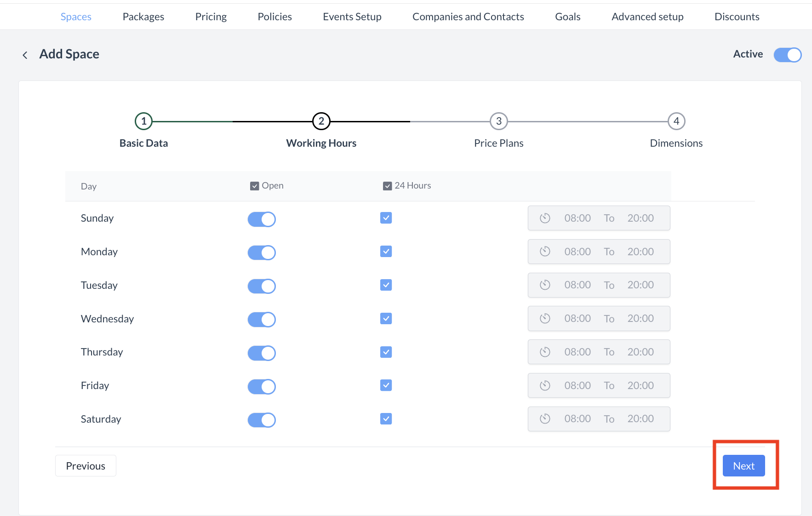Go to step 1 Basic Data circle
Viewport: 812px width, 516px height.
(x=143, y=121)
